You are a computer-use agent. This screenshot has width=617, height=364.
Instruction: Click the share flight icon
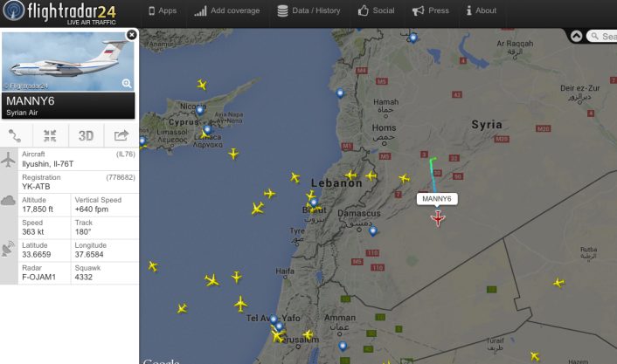coord(121,135)
